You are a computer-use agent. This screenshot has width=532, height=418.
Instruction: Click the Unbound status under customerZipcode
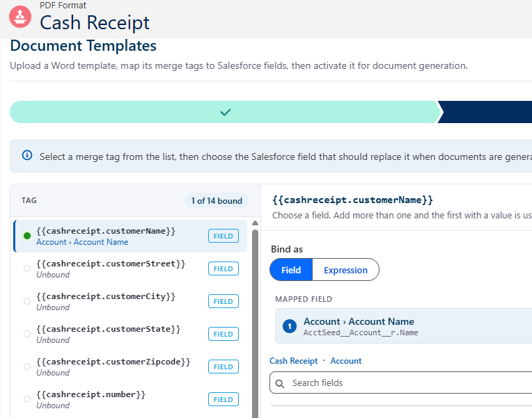[53, 373]
